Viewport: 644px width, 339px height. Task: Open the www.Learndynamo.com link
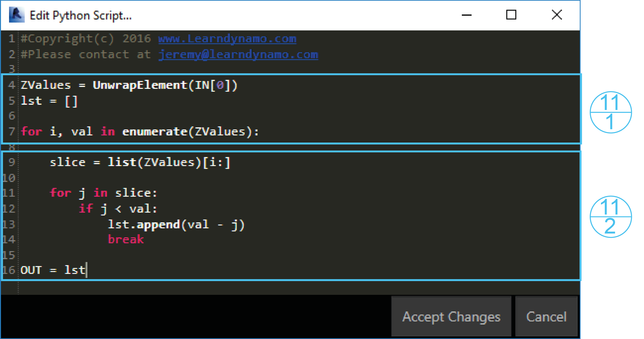point(227,39)
